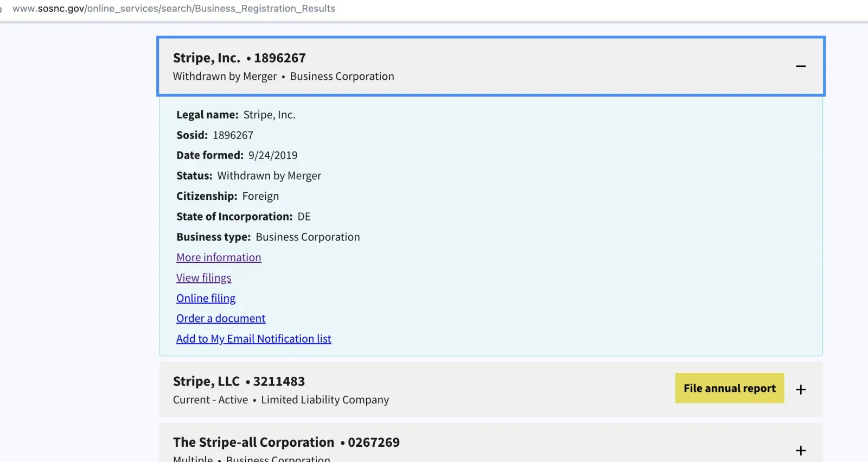Click the Limited Liability Company text

click(325, 400)
